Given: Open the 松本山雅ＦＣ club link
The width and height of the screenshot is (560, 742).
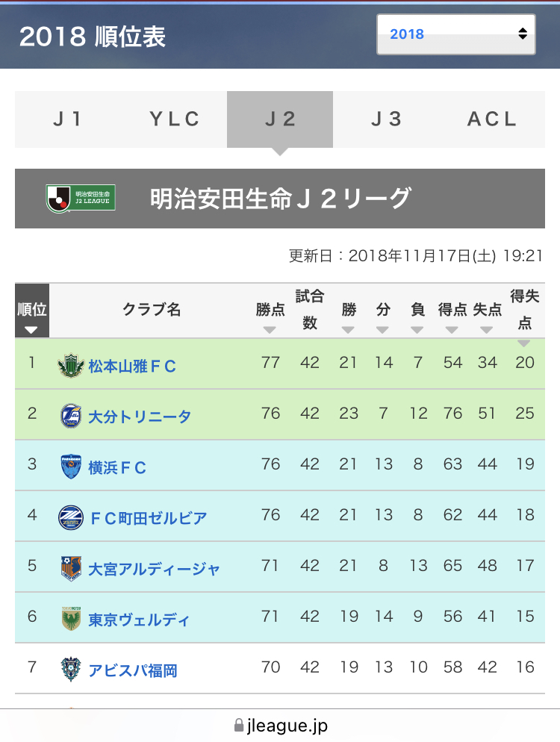Looking at the screenshot, I should pyautogui.click(x=132, y=366).
